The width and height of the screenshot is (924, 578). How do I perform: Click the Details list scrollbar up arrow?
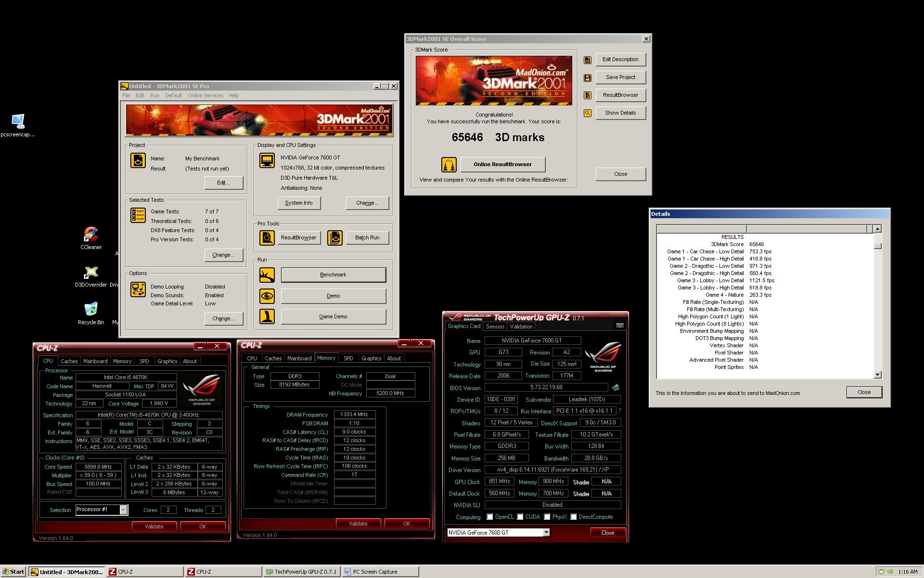[x=877, y=229]
